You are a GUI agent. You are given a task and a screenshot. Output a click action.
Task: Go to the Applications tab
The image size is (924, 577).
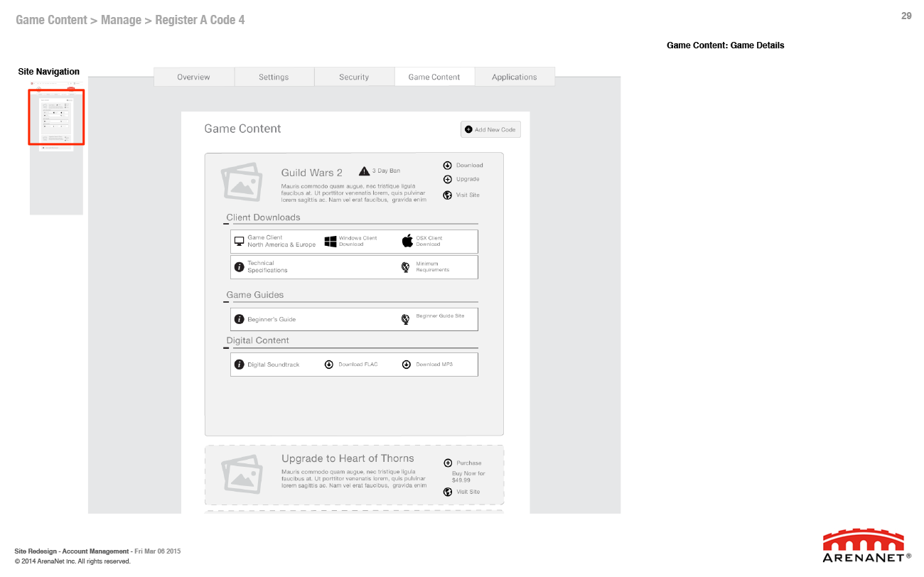pyautogui.click(x=515, y=77)
